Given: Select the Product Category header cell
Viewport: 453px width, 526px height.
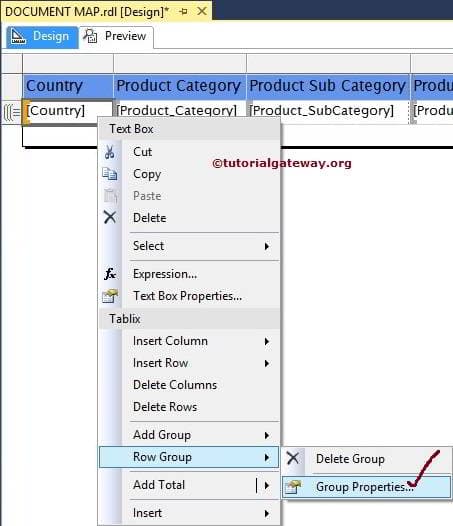Looking at the screenshot, I should coord(180,86).
